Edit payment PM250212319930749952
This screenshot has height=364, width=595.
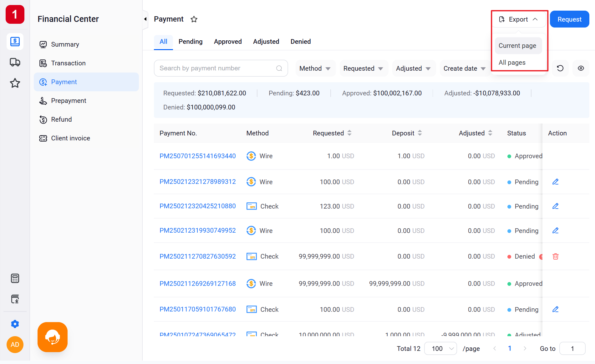pos(555,230)
